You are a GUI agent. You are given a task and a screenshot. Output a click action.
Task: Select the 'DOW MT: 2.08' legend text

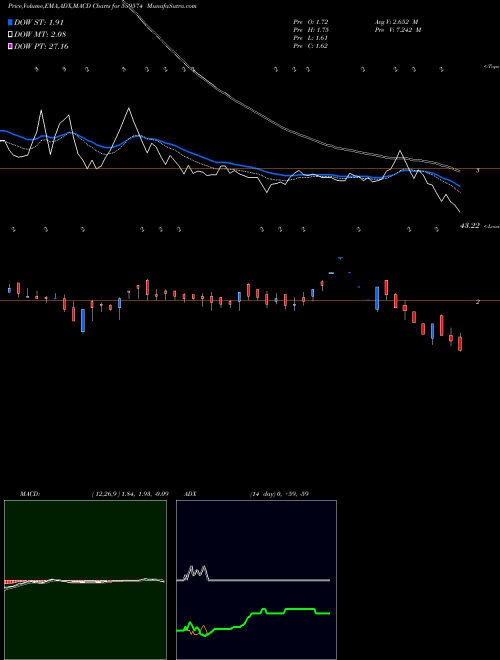click(x=40, y=35)
